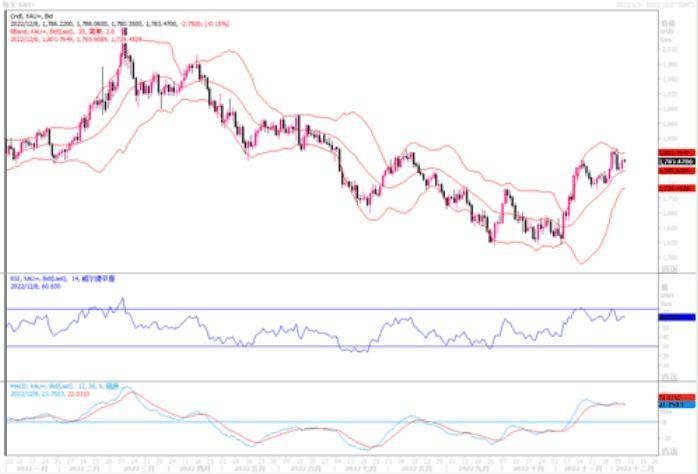Click the RSI lower oversold threshold line
This screenshot has height=474, width=698.
coord(300,346)
